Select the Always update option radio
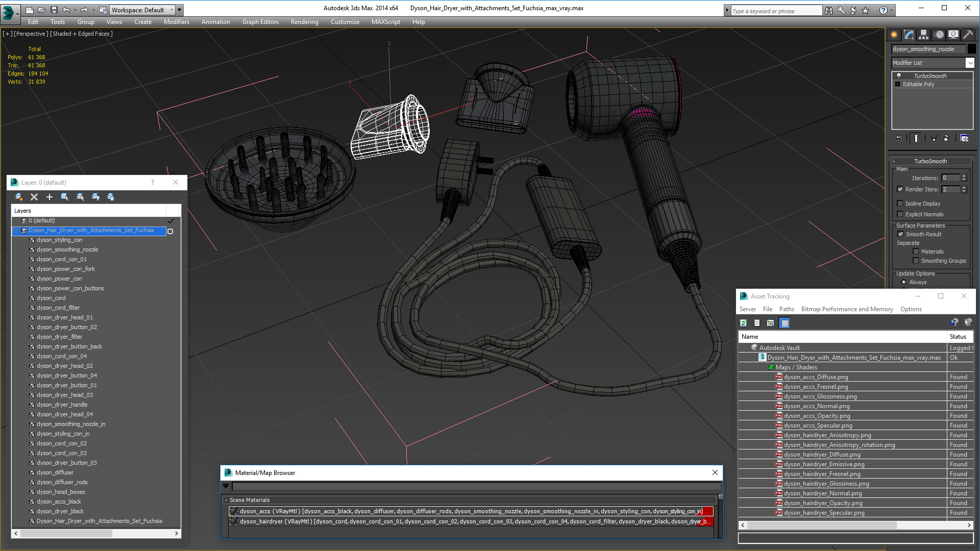Image resolution: width=980 pixels, height=551 pixels. pyautogui.click(x=904, y=282)
